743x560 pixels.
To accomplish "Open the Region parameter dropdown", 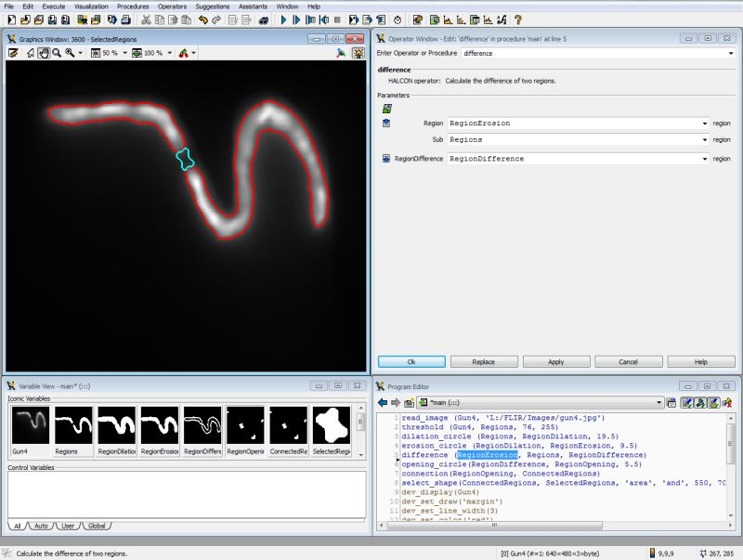I will pyautogui.click(x=705, y=123).
